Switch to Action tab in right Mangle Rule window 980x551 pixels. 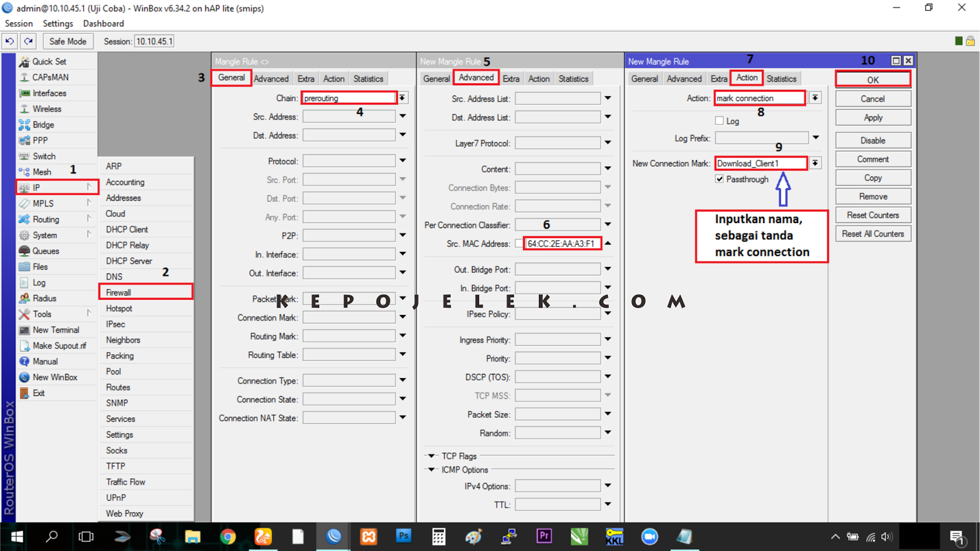(747, 78)
